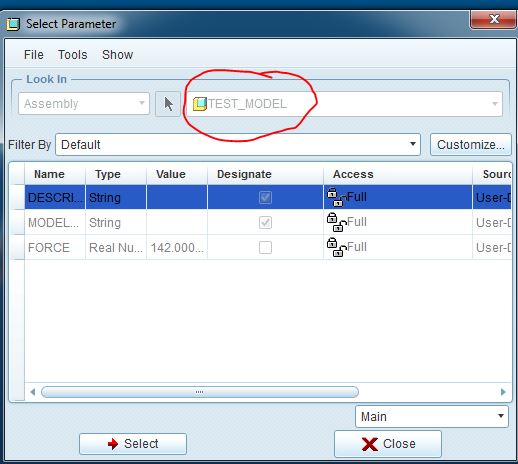Sort by the Name column header
This screenshot has height=464, width=518.
(55, 174)
